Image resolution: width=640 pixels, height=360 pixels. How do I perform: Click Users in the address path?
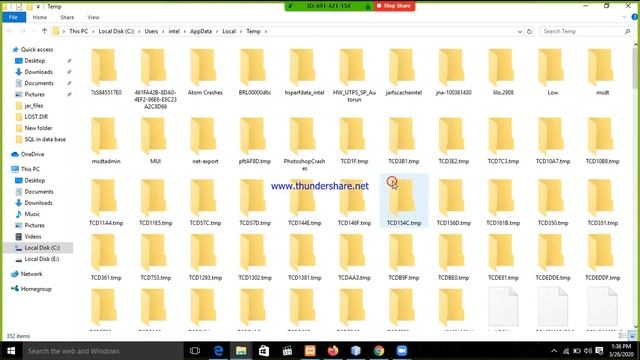(151, 31)
